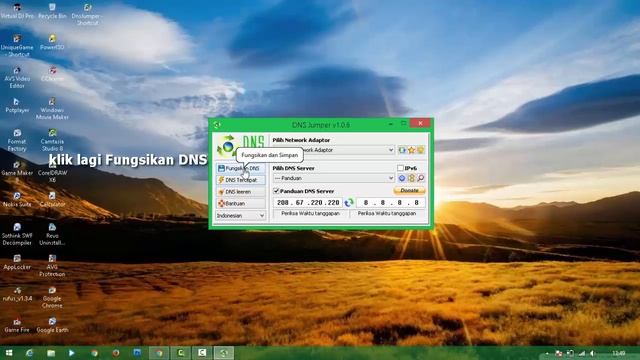
Task: Select the PowerISO desktop icon
Action: [52, 43]
